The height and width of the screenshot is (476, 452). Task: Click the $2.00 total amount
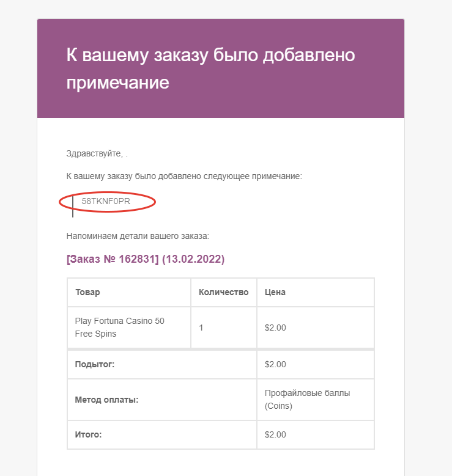[x=275, y=434]
